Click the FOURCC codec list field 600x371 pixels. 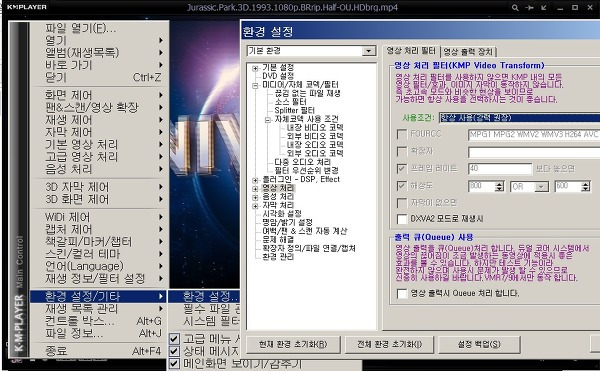(534, 135)
